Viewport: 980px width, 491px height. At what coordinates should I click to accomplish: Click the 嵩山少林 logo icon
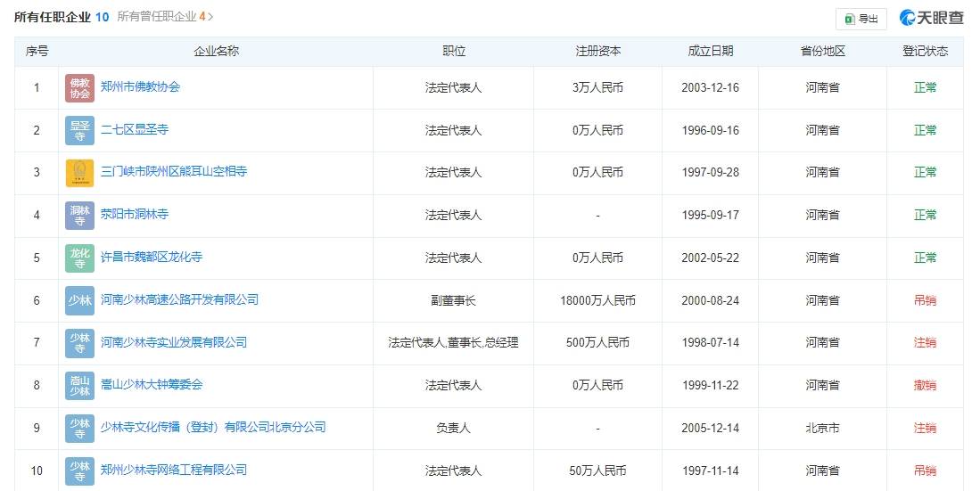coord(79,386)
